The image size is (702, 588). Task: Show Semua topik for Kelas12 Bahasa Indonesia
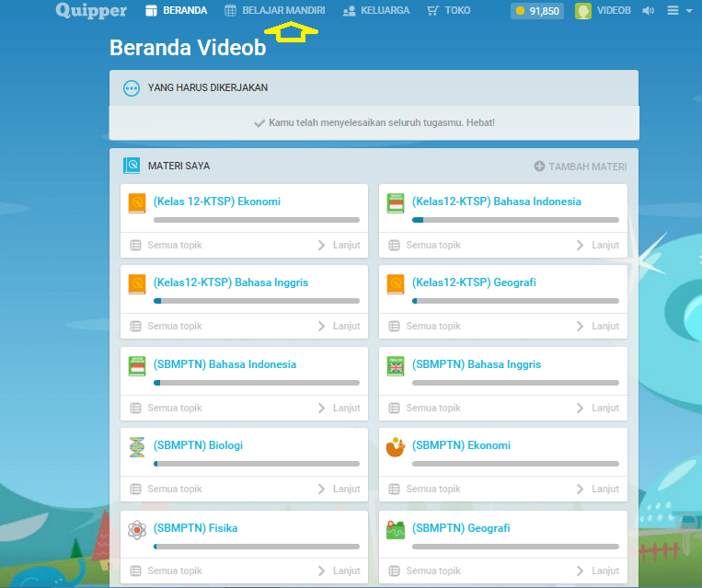(425, 245)
